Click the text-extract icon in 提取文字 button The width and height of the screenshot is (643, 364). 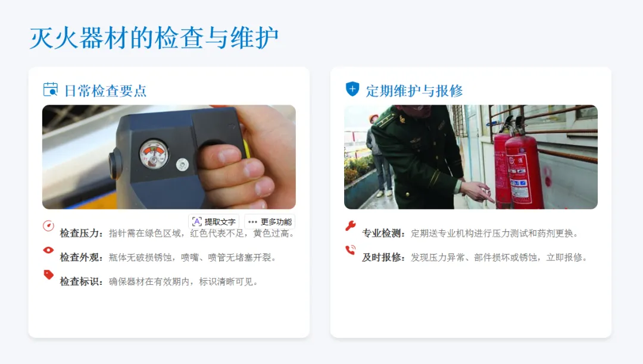point(197,221)
